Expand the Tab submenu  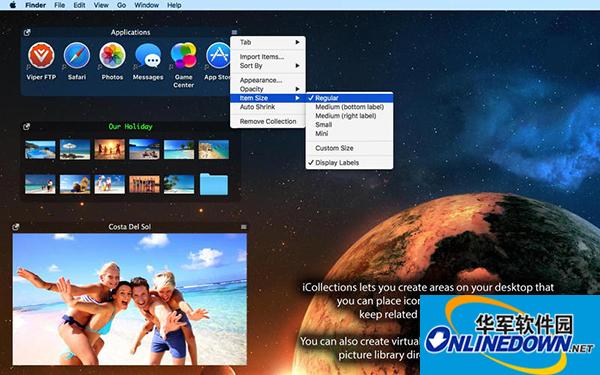point(268,42)
